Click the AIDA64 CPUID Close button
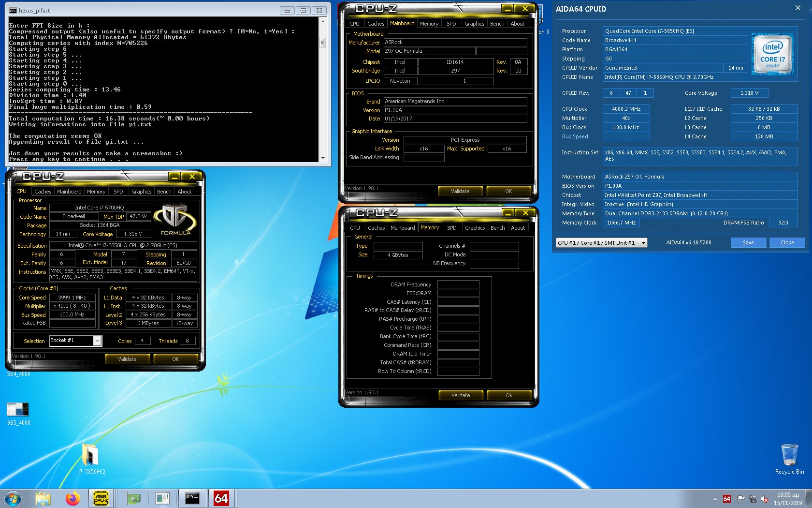Image resolution: width=812 pixels, height=508 pixels. (x=787, y=242)
